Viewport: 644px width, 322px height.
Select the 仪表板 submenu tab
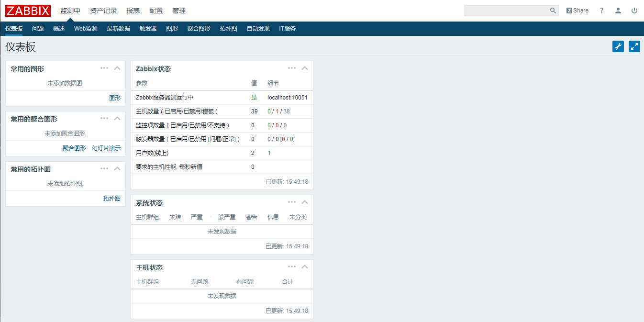(14, 29)
